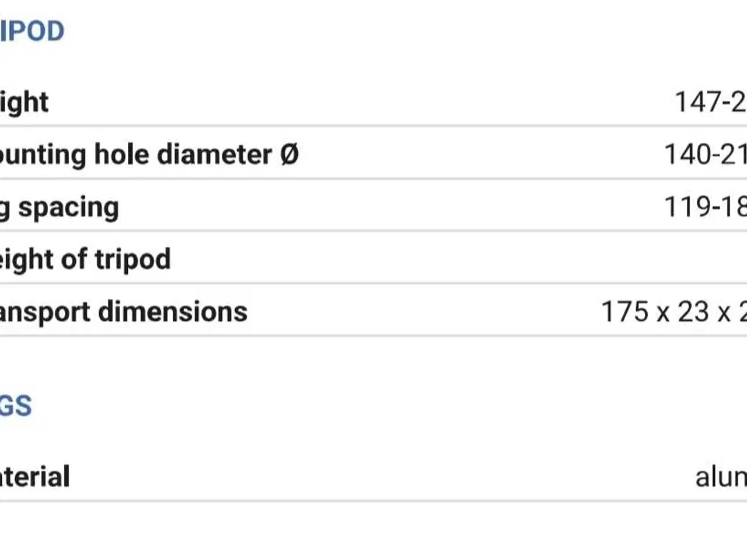
Task: Click the LEGS section heading
Action: [x=16, y=406]
